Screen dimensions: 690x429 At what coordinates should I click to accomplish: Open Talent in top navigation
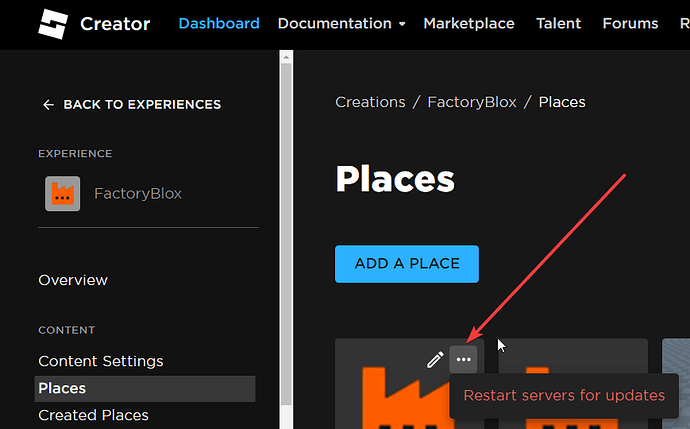coord(558,23)
